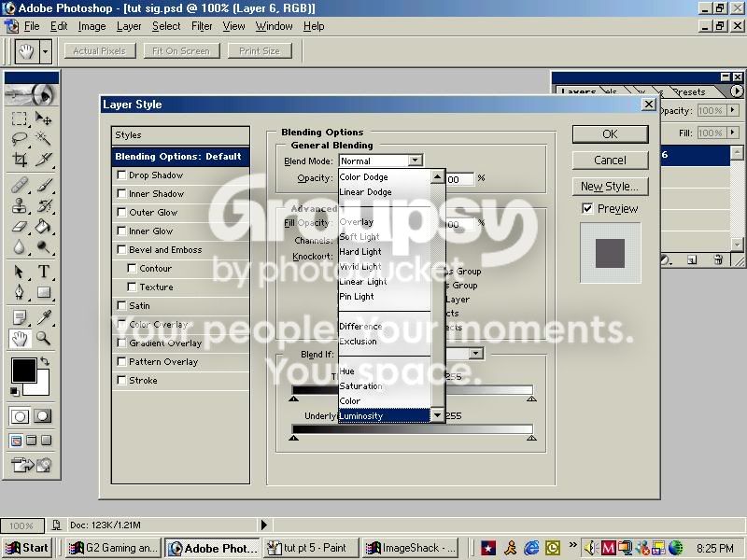Click OK in Layer Style dialog

click(x=611, y=134)
